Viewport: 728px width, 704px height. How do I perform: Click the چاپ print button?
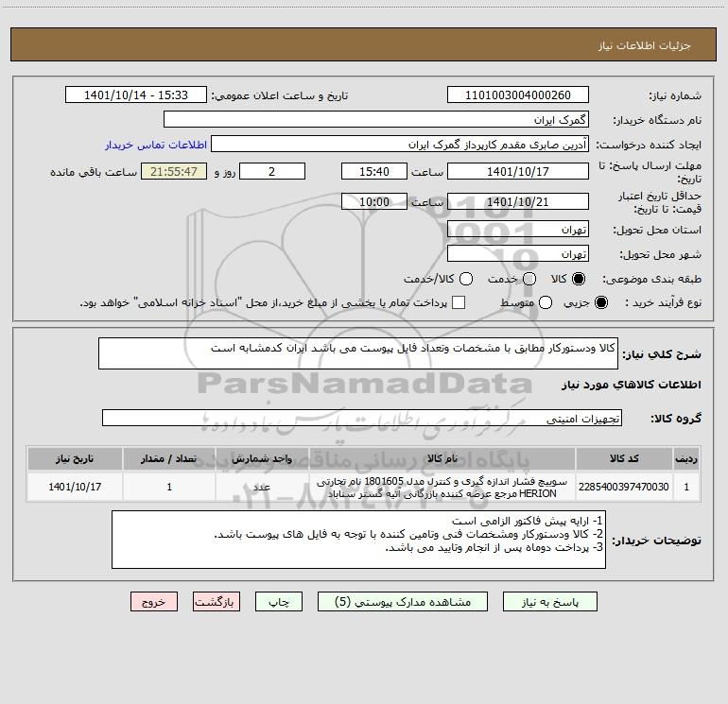pos(279,602)
